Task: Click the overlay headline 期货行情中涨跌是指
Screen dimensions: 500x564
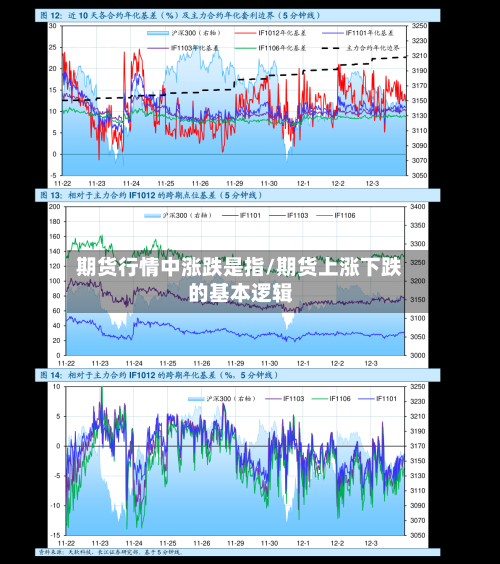Action: (x=171, y=267)
